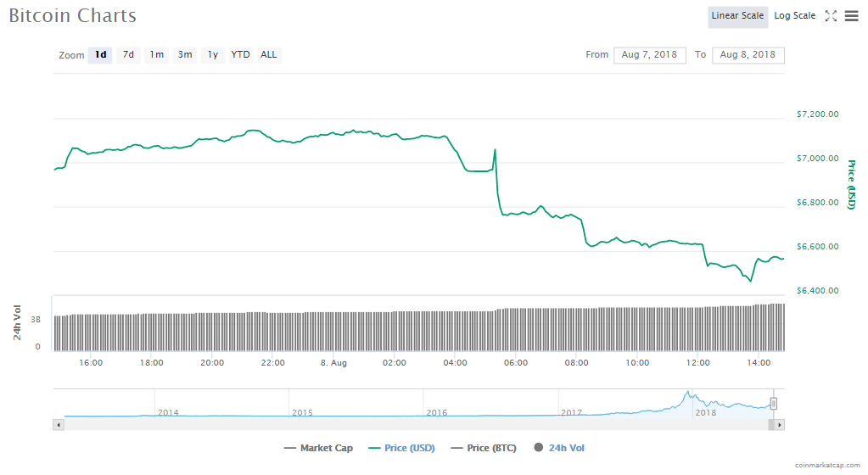
Task: Toggle 24h Vol series in legend
Action: coord(559,448)
